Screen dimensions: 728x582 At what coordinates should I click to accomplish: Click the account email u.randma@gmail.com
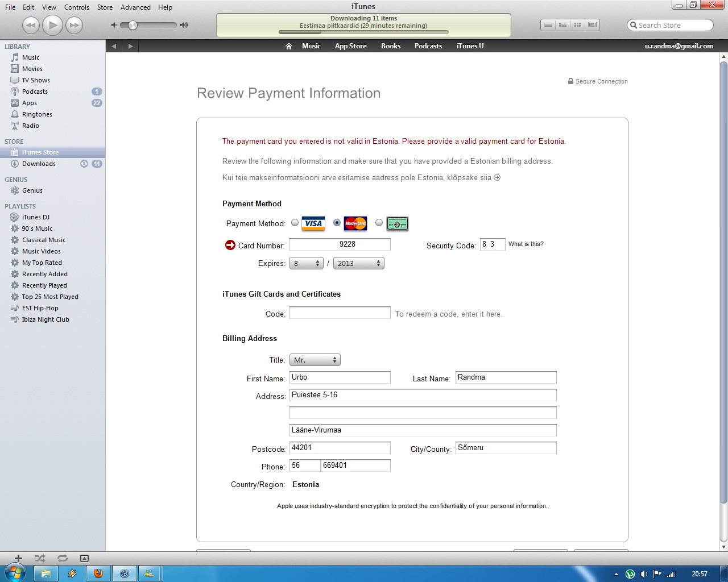pos(679,46)
